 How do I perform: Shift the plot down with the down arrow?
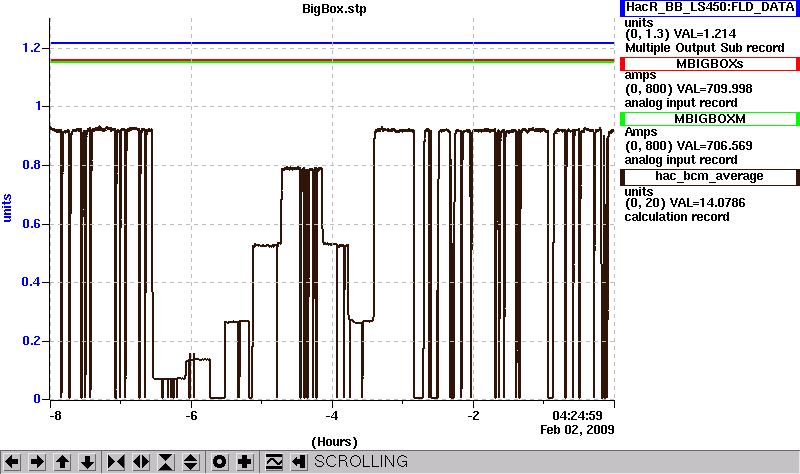[x=88, y=462]
